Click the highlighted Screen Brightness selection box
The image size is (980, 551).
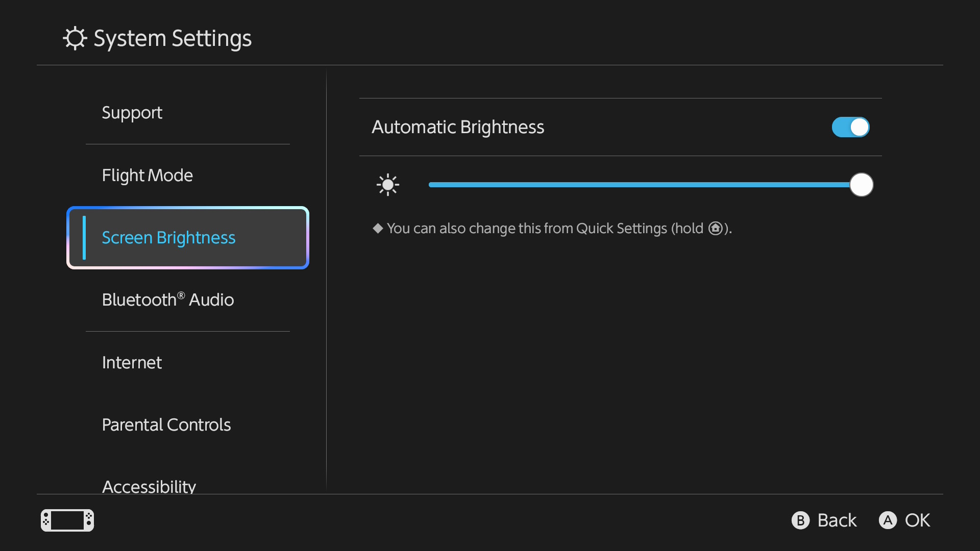coord(187,237)
